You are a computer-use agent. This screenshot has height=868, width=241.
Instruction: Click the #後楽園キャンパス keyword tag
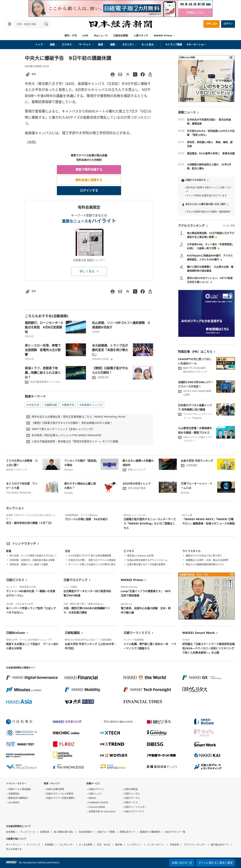coord(91,405)
